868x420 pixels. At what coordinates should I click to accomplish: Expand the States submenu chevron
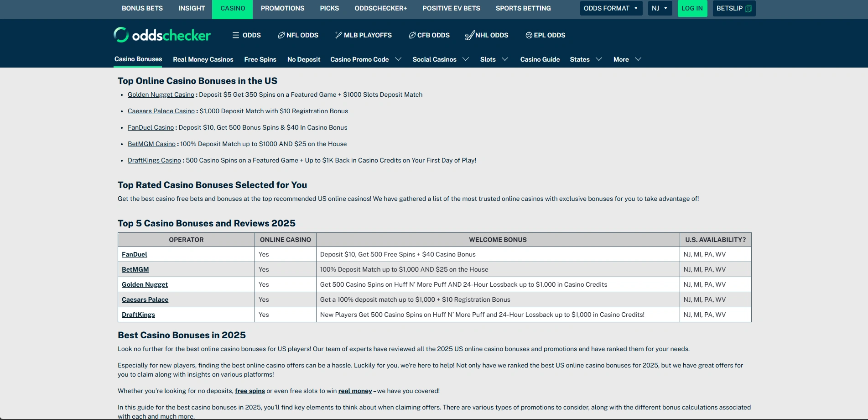point(599,59)
